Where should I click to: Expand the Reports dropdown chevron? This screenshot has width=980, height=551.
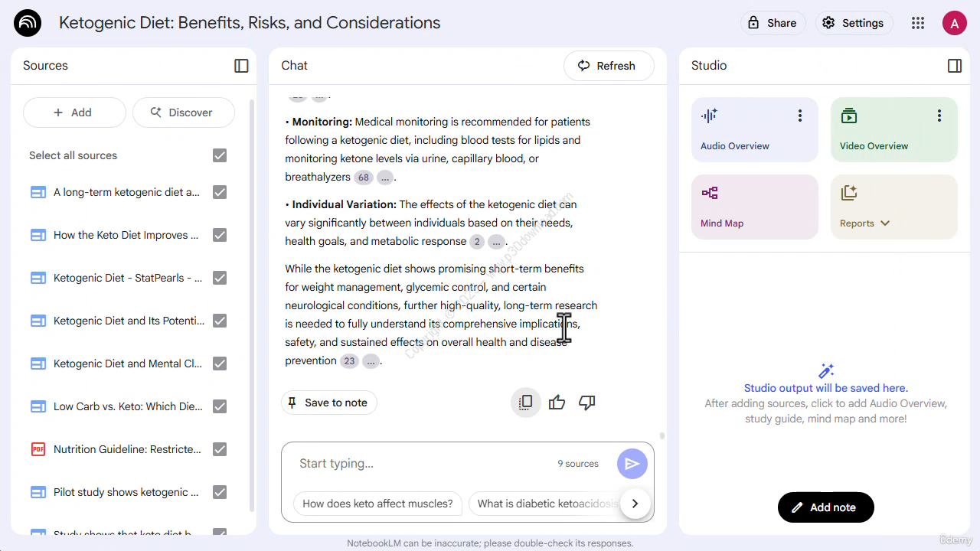point(885,223)
